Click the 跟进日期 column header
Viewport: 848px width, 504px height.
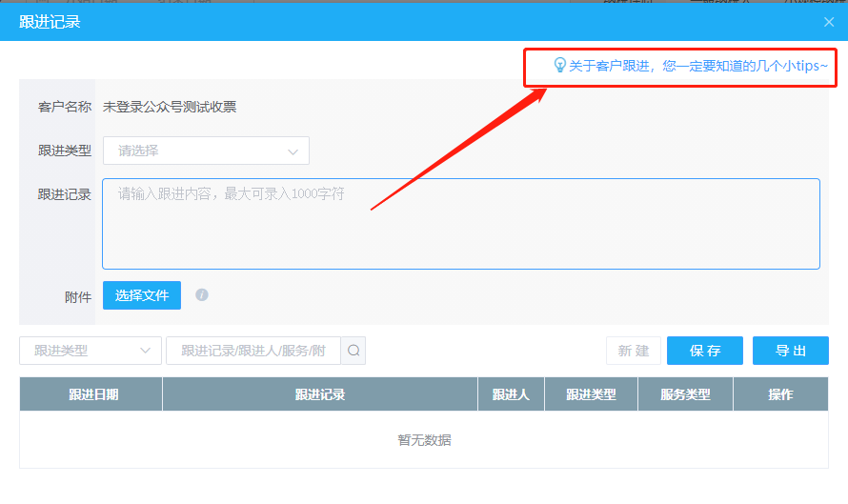(91, 394)
